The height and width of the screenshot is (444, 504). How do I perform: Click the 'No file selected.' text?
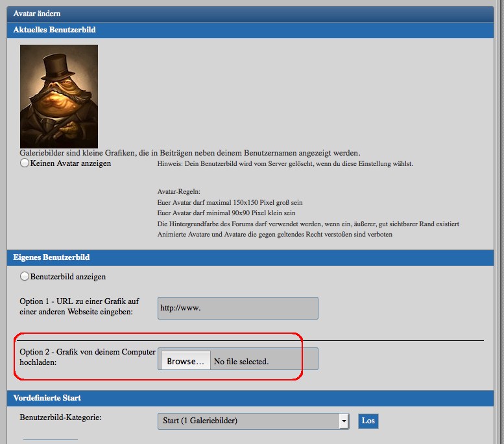point(241,361)
